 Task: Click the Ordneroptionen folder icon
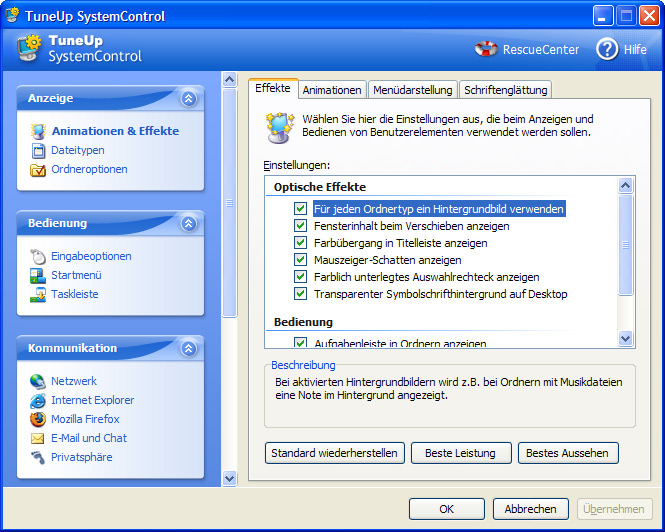point(38,170)
